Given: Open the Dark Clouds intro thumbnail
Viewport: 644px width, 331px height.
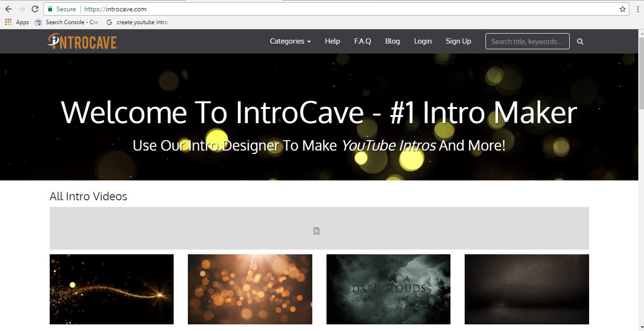Looking at the screenshot, I should [388, 289].
